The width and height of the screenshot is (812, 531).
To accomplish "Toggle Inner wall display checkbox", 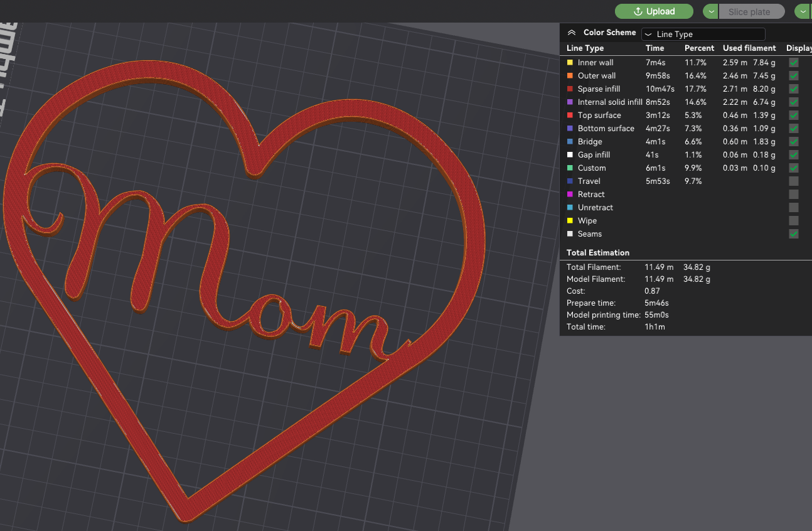I will [x=794, y=63].
